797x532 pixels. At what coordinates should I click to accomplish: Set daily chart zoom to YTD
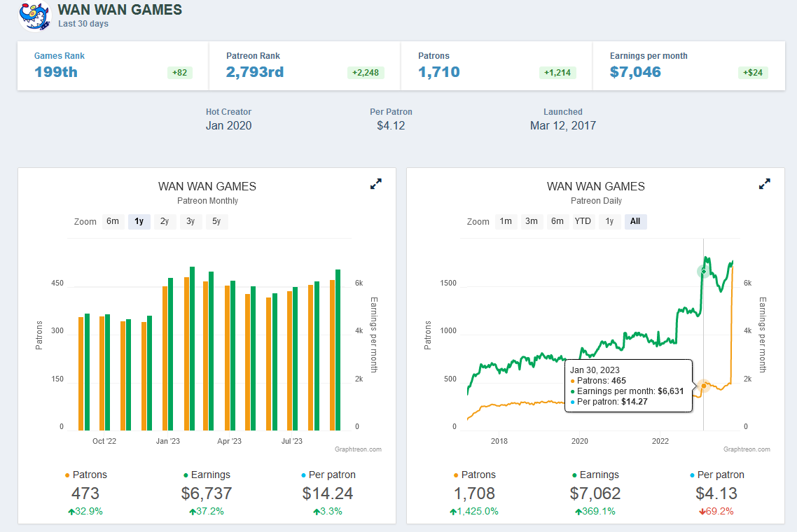pyautogui.click(x=583, y=221)
